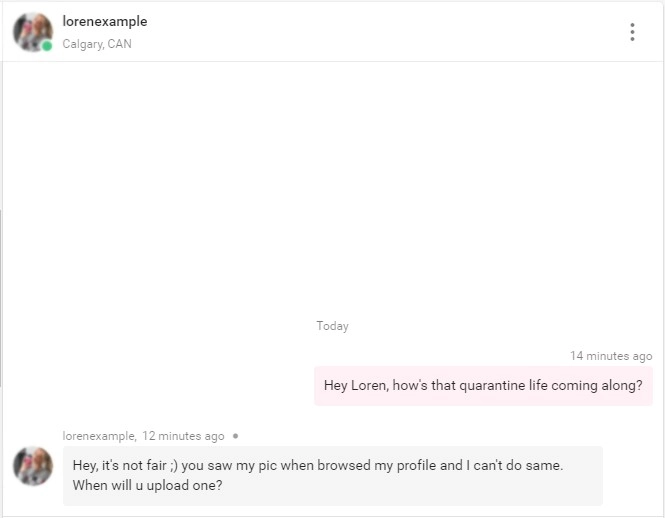665x518 pixels.
Task: Click the Calgary, CAN location text
Action: 96,44
